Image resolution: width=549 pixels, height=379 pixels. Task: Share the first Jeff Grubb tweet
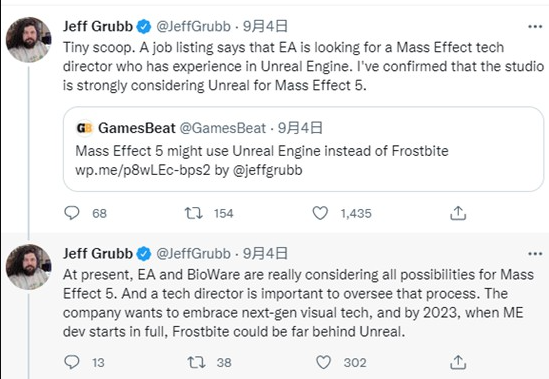pos(458,213)
